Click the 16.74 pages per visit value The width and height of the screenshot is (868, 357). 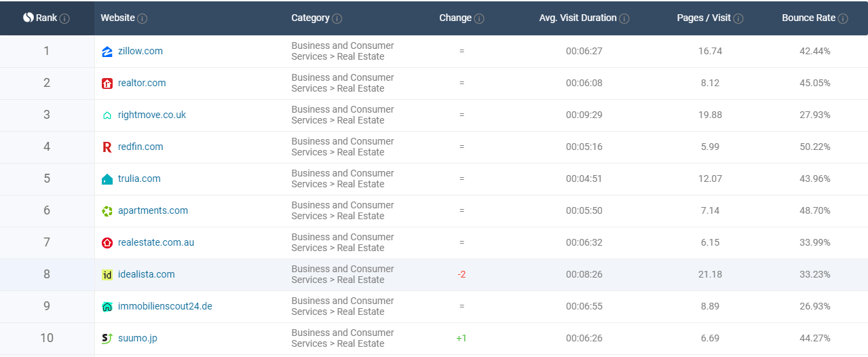[x=710, y=51]
